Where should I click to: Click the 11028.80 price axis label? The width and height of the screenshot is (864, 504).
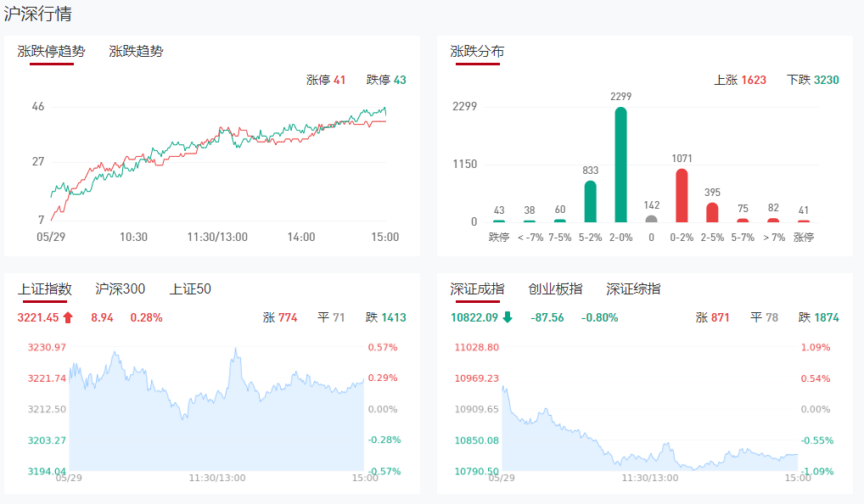[477, 347]
